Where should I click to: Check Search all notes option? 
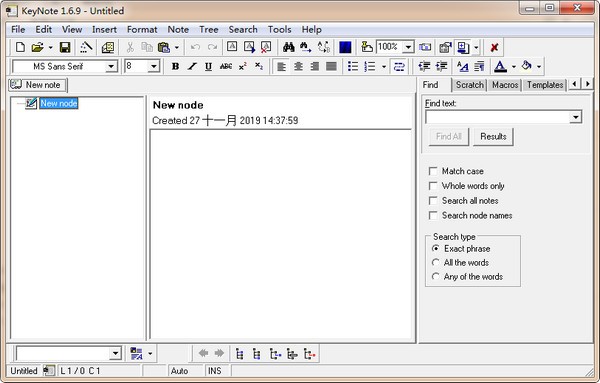(433, 201)
